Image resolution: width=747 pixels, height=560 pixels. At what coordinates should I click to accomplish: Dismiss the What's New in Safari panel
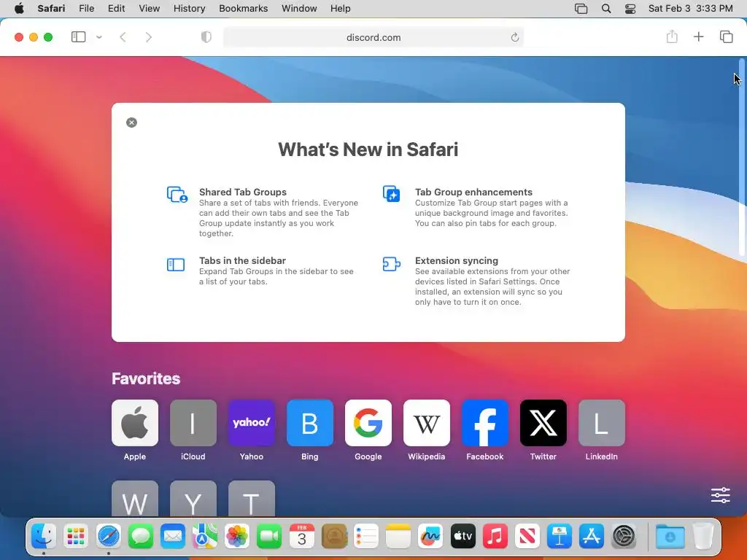[x=131, y=122]
